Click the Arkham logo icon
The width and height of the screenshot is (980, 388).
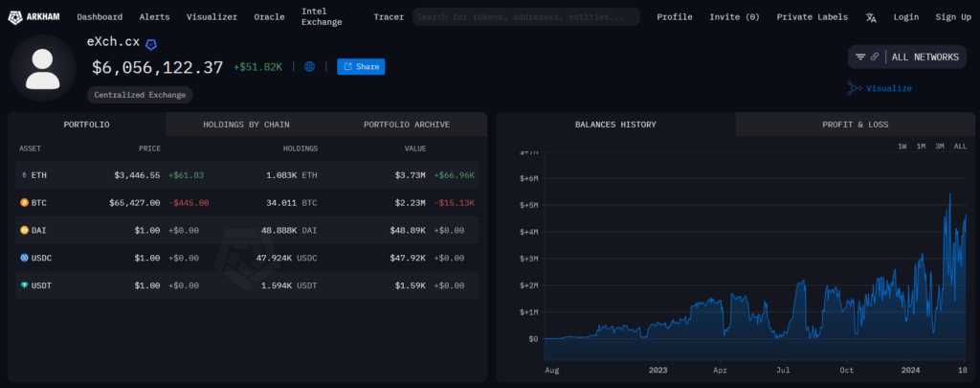coord(14,16)
